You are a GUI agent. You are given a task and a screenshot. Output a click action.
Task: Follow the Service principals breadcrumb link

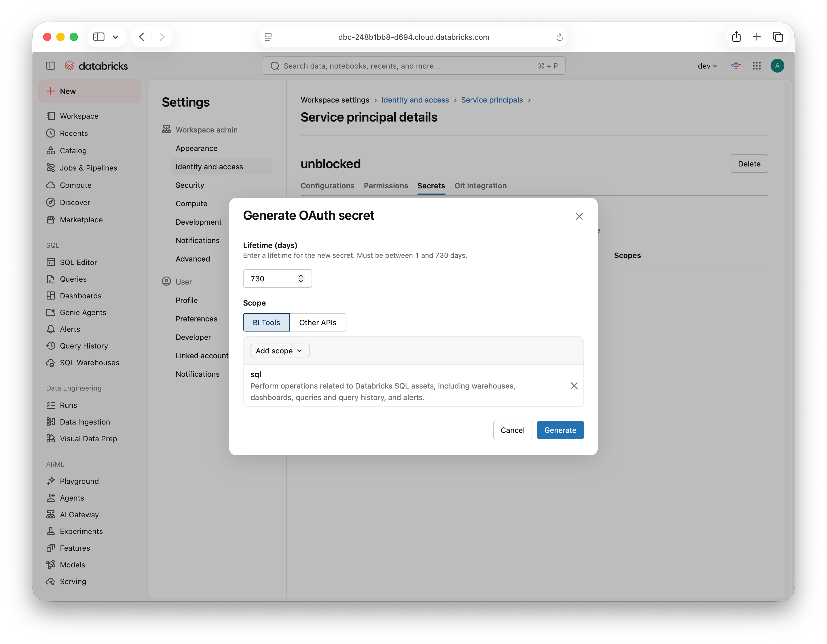click(492, 100)
